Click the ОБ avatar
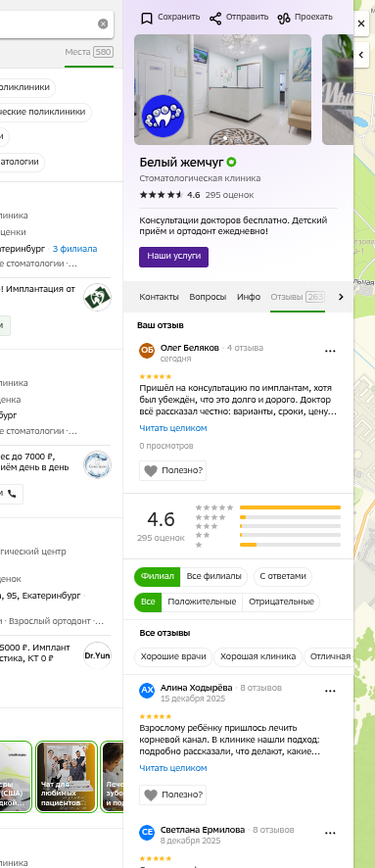 147,351
